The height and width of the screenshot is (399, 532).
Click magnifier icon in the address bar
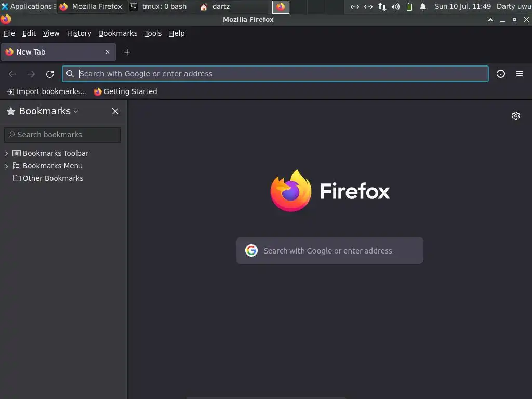[x=70, y=74]
